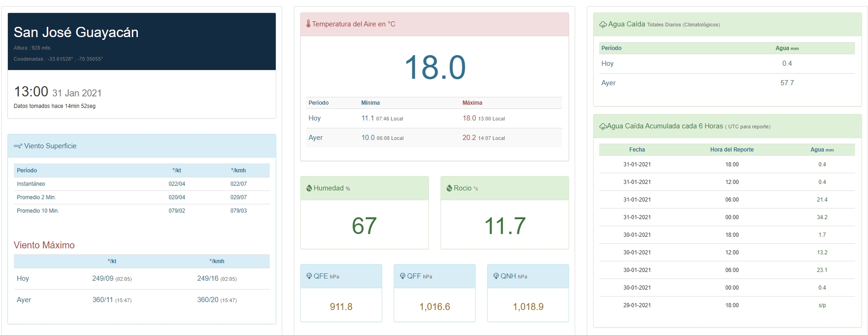The image size is (868, 335).
Task: Click the droplet icon beside Humedad
Action: tap(309, 188)
